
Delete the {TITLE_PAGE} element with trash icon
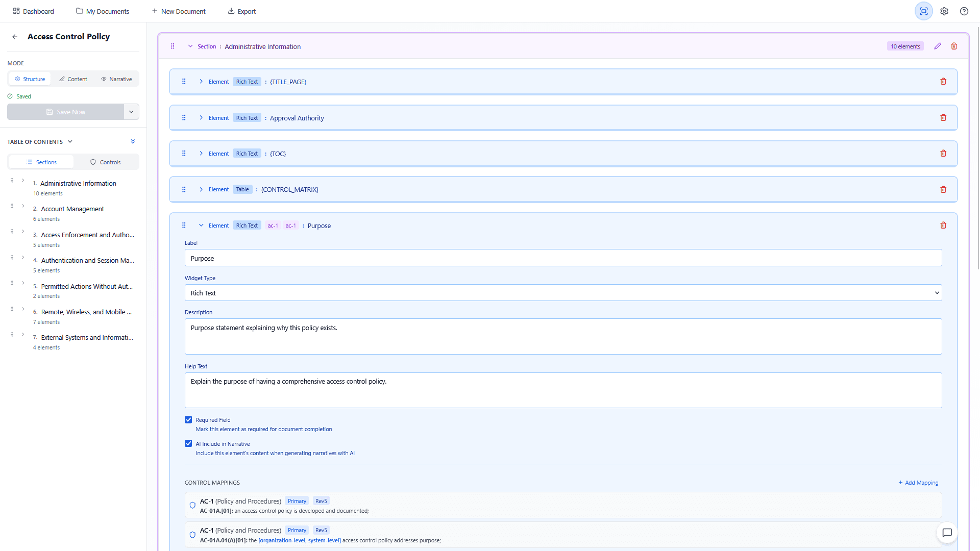943,81
